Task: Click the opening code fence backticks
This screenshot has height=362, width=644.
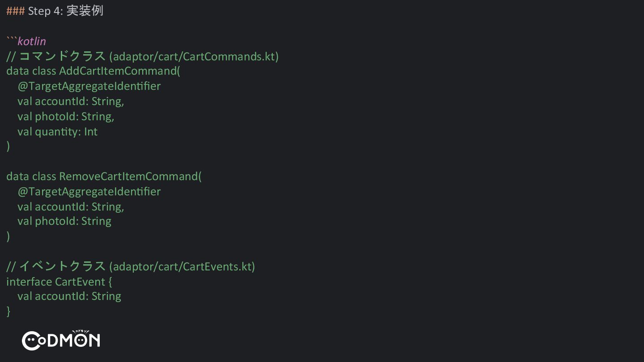Action: coord(12,40)
